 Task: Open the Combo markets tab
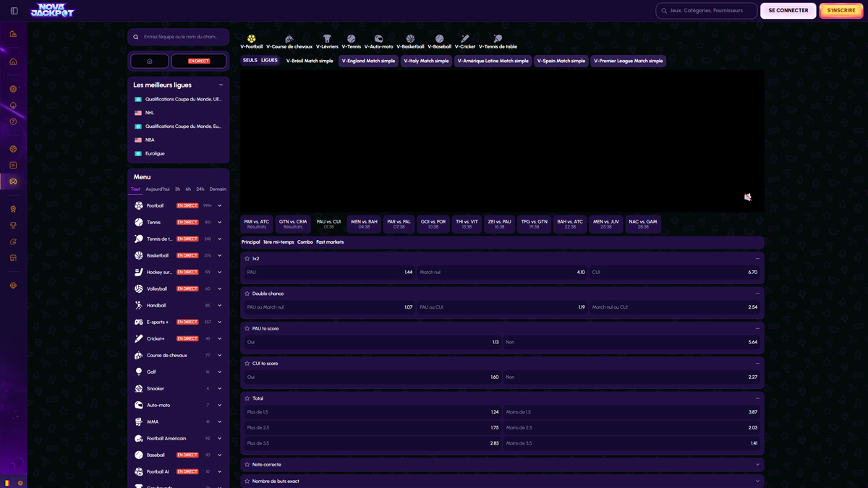305,241
